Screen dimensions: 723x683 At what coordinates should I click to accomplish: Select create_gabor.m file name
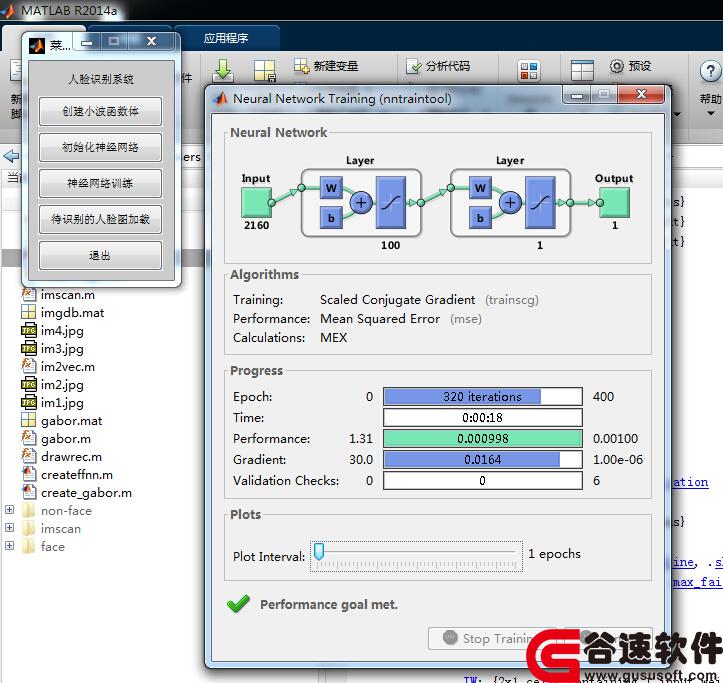coord(86,493)
